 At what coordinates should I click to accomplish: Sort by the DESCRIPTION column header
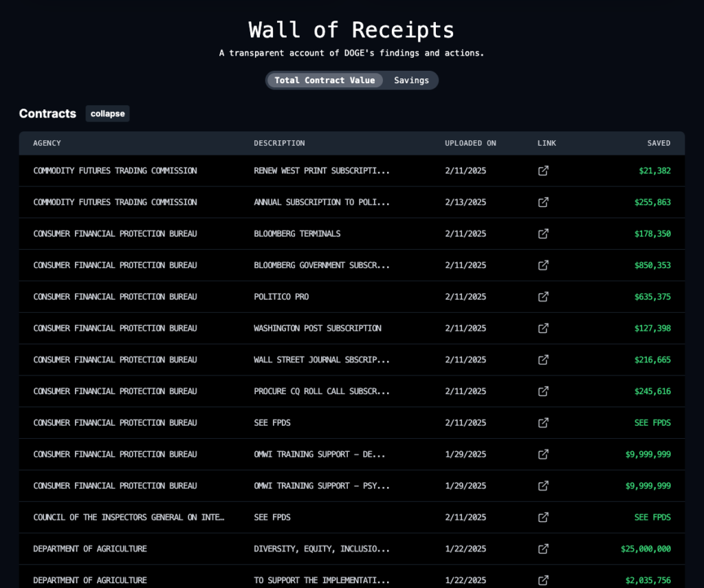pyautogui.click(x=279, y=143)
